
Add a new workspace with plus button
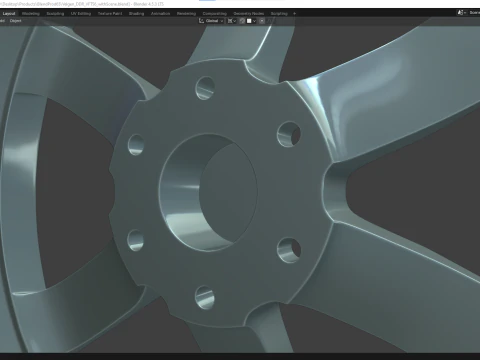click(x=294, y=13)
